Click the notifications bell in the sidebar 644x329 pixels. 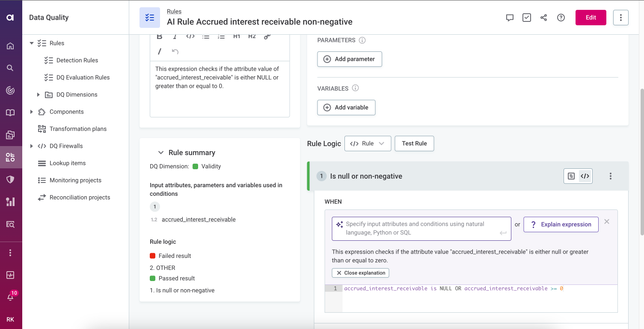(11, 297)
